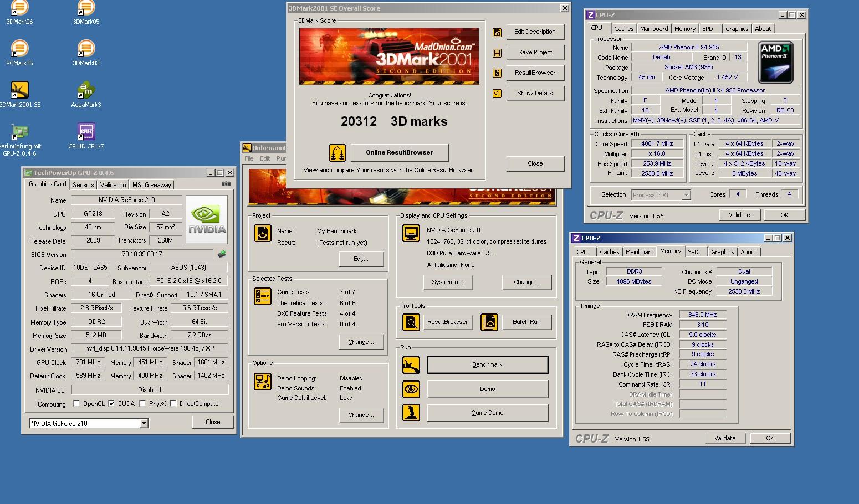Click the Online ResultBrowser icon
The image size is (859, 504).
tap(338, 152)
